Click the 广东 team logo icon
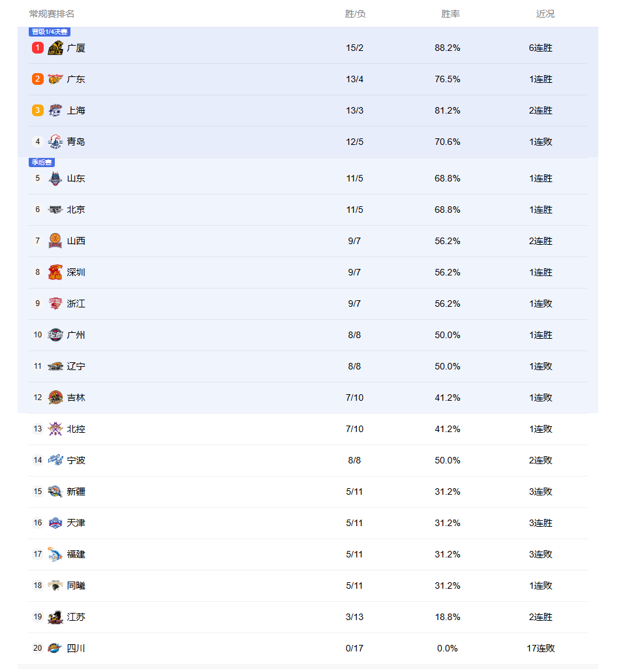The width and height of the screenshot is (644, 671). point(55,79)
